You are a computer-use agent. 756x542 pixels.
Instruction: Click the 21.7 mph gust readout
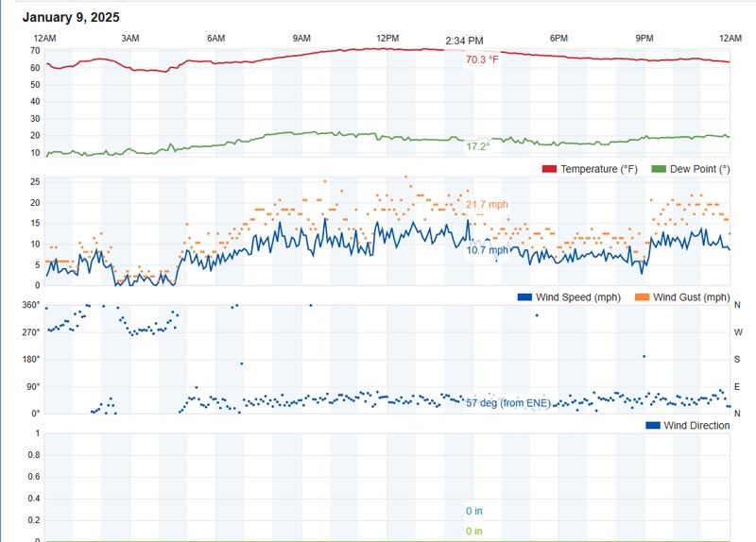487,204
